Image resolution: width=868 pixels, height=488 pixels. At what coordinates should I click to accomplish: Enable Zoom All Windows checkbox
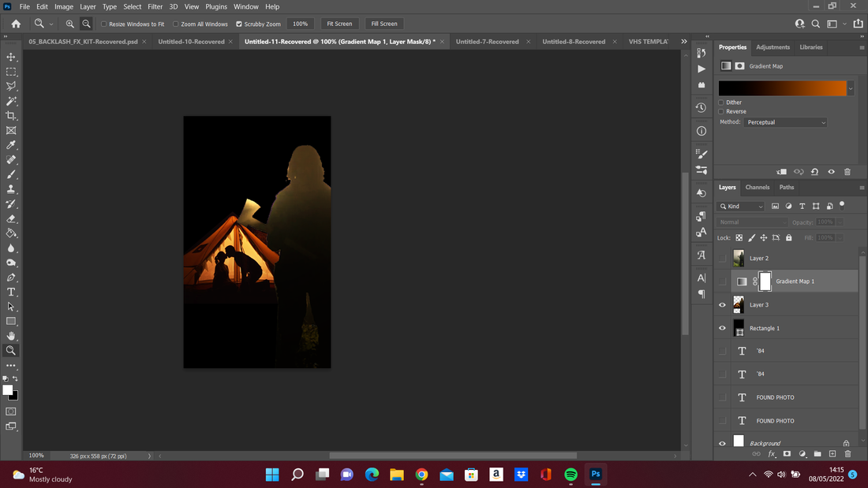[175, 24]
